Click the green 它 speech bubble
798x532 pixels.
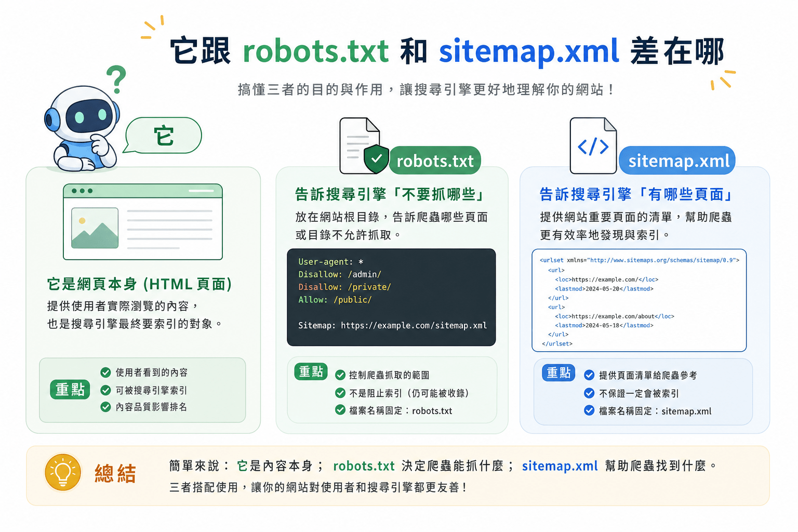tap(163, 136)
